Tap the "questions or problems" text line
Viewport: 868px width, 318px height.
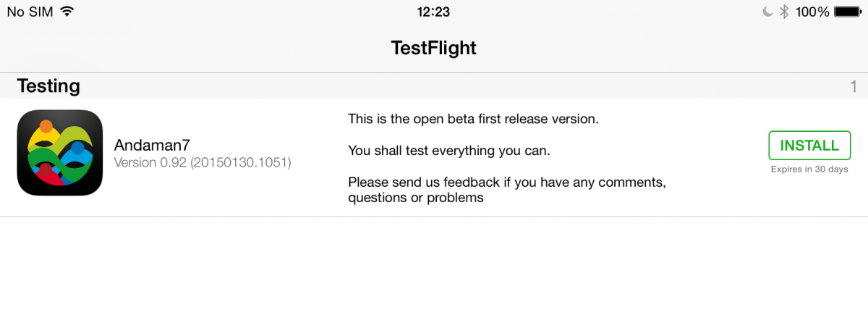click(x=415, y=198)
